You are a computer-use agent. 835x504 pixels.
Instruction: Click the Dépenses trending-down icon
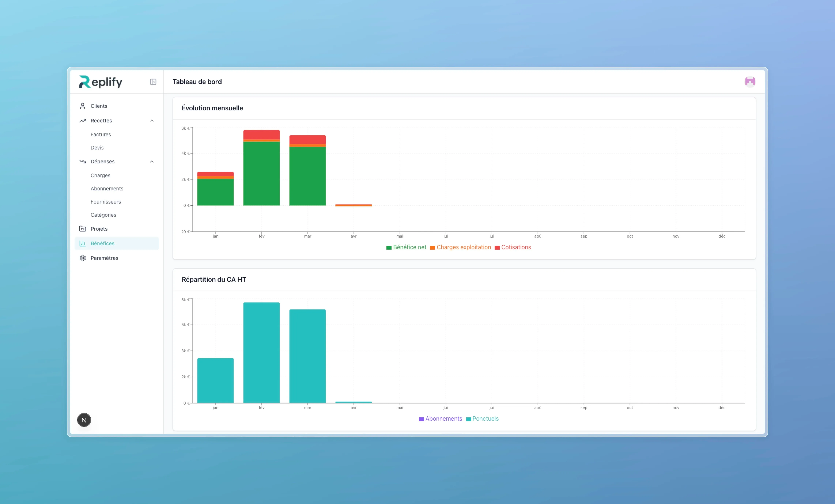pos(82,162)
